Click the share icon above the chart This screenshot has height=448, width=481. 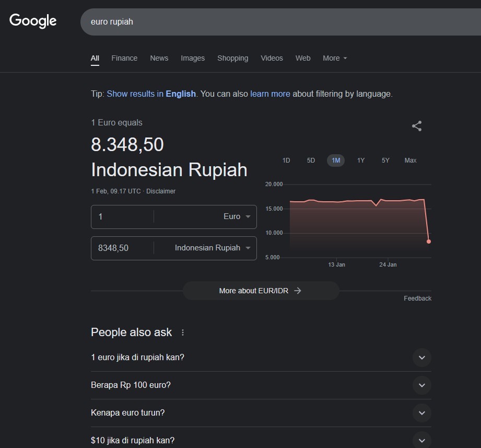click(417, 126)
